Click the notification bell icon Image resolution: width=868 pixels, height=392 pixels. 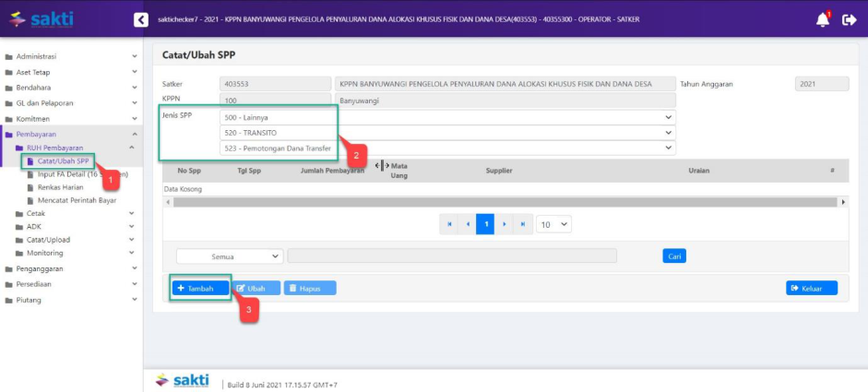click(x=822, y=19)
